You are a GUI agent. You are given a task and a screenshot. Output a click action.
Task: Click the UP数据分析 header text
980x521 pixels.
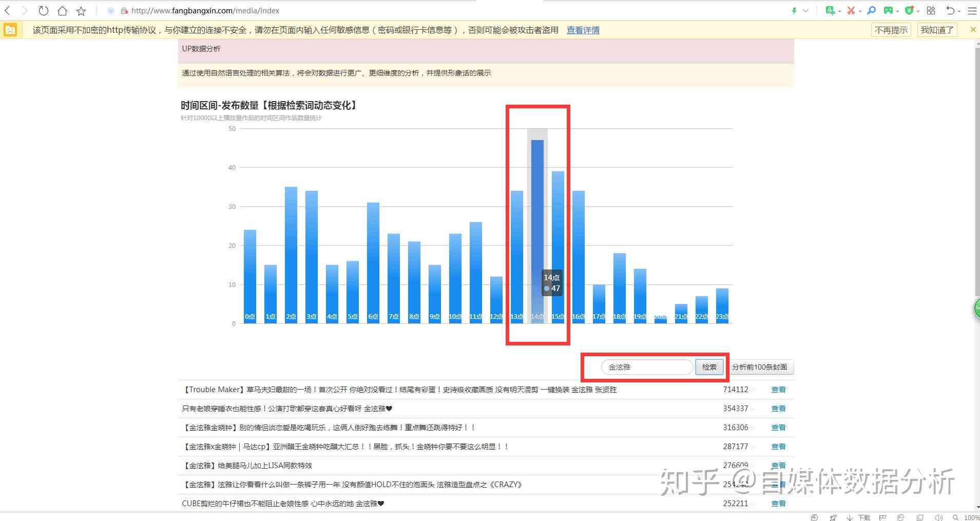coord(201,49)
